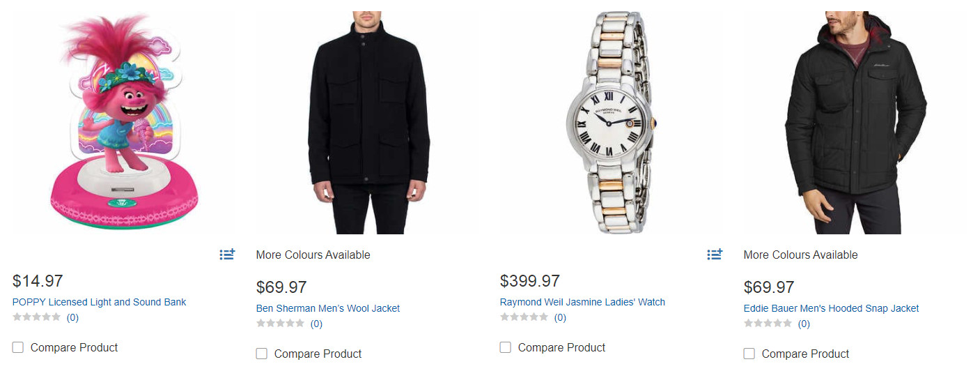Open Eddie Bauer Men's Hooded Snap Jacket link

pos(831,308)
